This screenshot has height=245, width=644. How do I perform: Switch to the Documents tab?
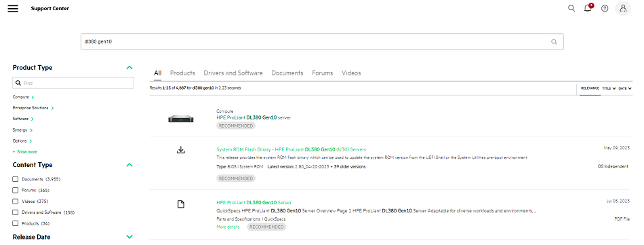coord(287,73)
